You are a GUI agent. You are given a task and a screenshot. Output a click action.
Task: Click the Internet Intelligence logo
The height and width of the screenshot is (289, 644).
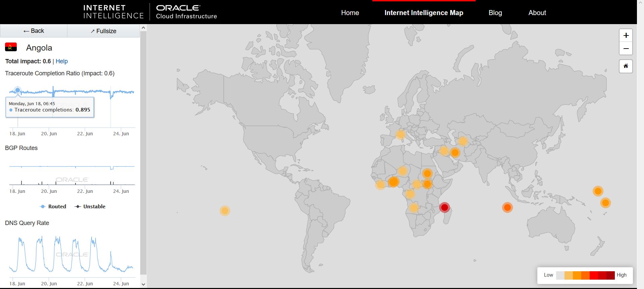pyautogui.click(x=113, y=12)
